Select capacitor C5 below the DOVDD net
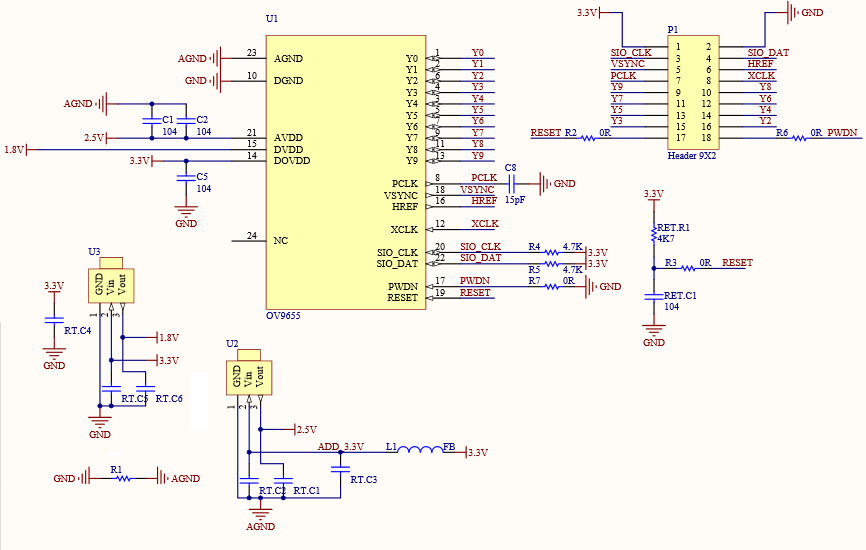The image size is (866, 550). (x=186, y=177)
